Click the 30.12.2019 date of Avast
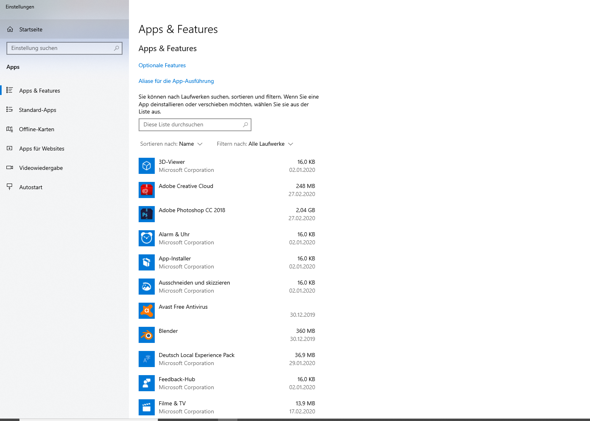 pyautogui.click(x=302, y=315)
